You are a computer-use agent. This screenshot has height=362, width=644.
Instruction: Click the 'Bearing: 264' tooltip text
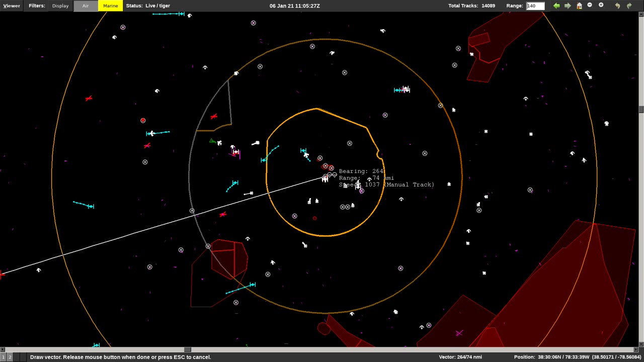pyautogui.click(x=361, y=171)
